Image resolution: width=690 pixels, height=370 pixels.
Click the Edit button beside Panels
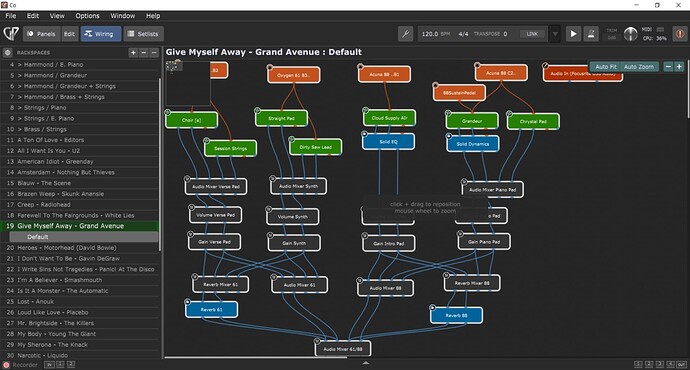click(x=69, y=34)
